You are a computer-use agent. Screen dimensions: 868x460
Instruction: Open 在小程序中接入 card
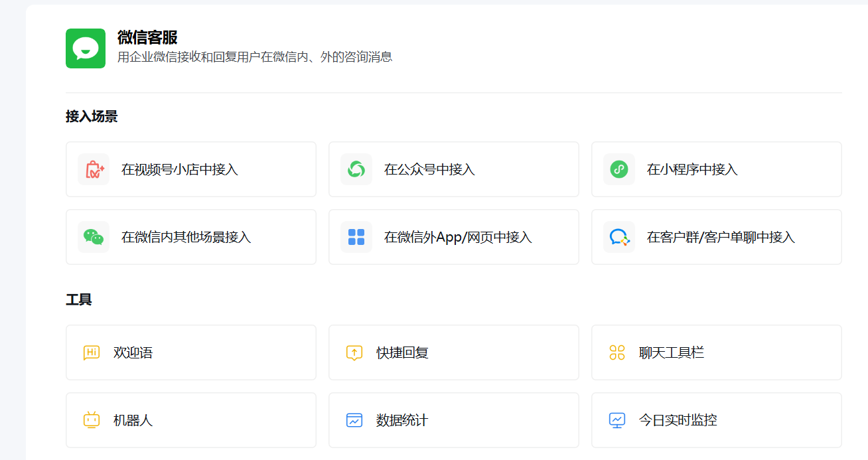[x=717, y=169]
